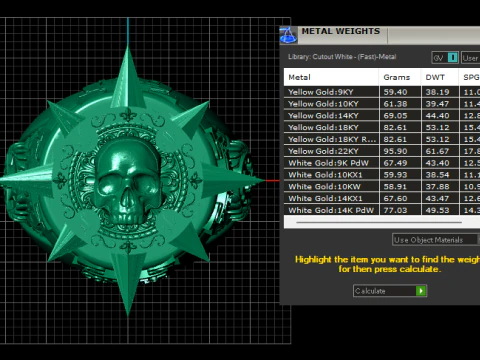Image resolution: width=480 pixels, height=360 pixels.
Task: Click the Grams column header
Action: (400, 77)
